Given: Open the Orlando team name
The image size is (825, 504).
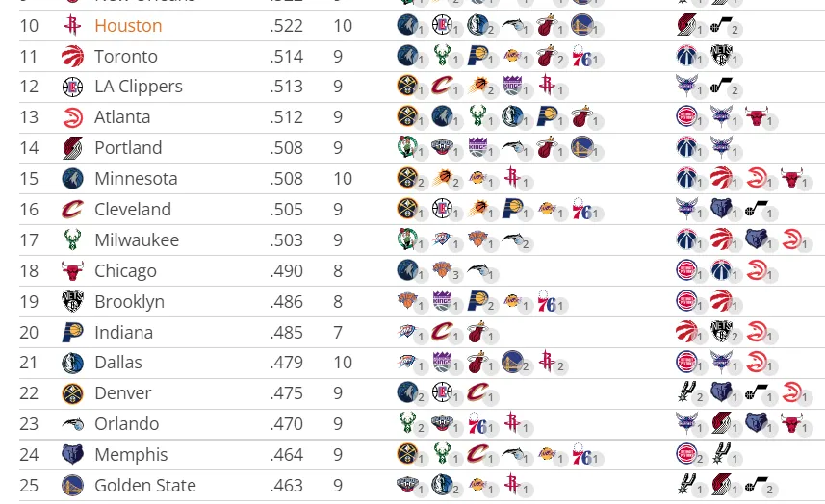Looking at the screenshot, I should 127,423.
